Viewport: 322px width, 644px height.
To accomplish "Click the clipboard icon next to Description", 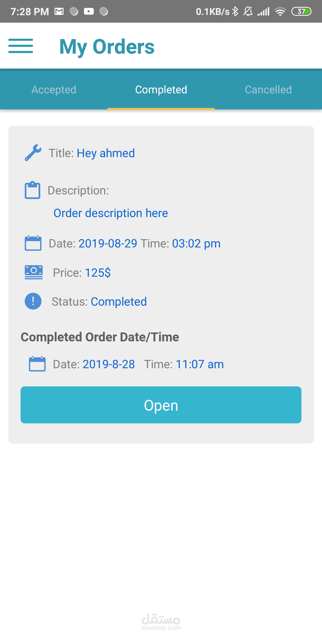I will point(32,190).
